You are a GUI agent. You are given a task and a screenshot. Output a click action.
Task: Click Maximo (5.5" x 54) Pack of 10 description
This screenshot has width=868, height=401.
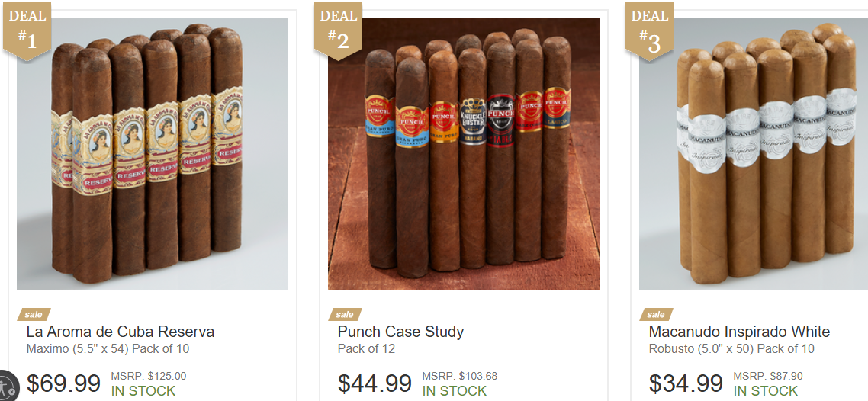(x=108, y=349)
